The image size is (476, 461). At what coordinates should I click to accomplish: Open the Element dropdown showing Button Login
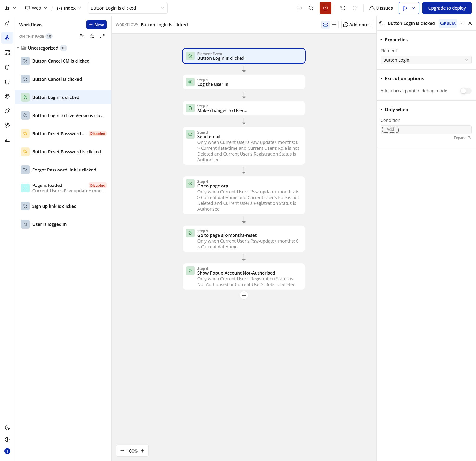(x=426, y=60)
